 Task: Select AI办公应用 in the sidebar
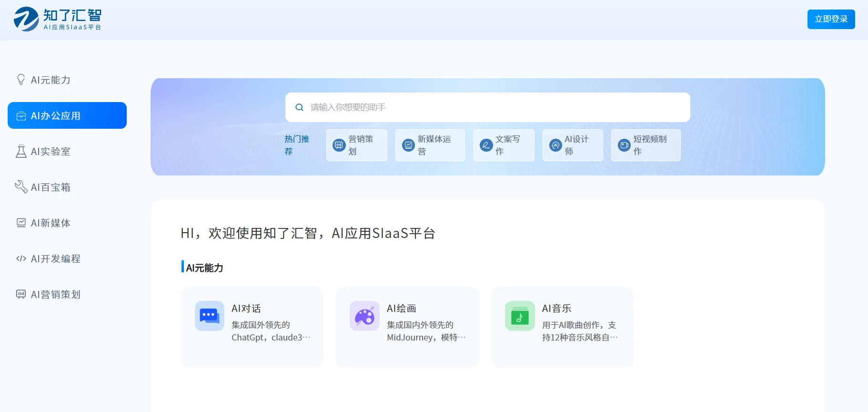pyautogui.click(x=67, y=115)
